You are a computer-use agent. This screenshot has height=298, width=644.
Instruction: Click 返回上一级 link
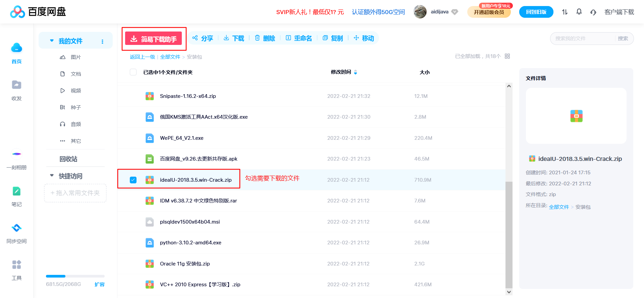click(143, 57)
